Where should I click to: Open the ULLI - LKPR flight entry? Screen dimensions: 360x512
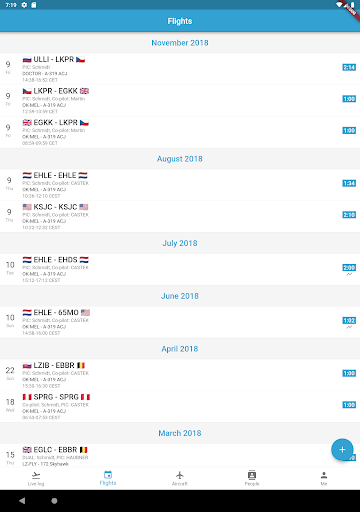(180, 69)
